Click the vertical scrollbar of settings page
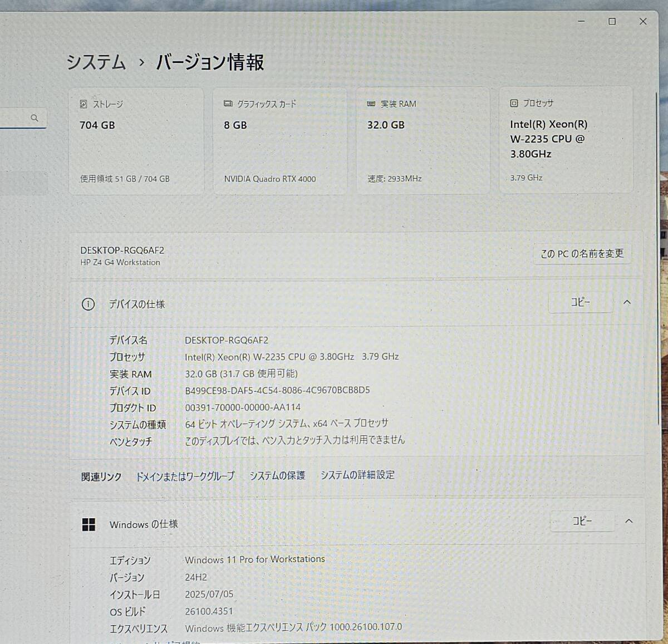Screen dimensions: 668x644 tap(657, 259)
